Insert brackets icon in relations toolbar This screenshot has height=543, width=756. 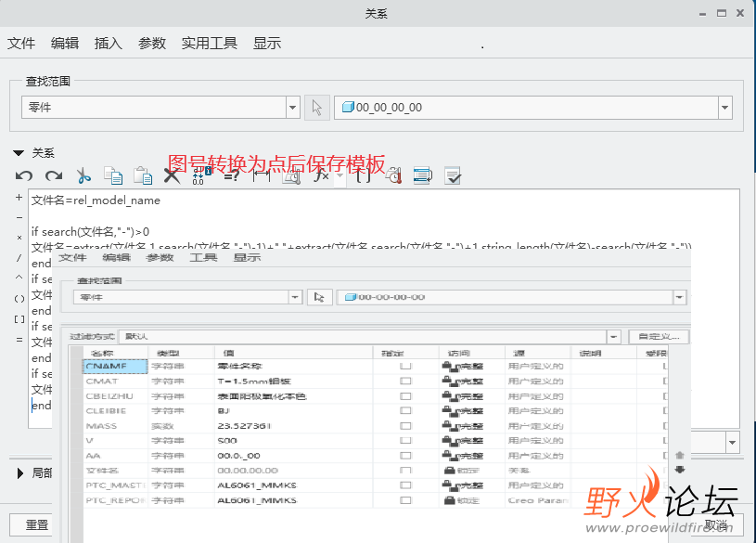(x=364, y=176)
